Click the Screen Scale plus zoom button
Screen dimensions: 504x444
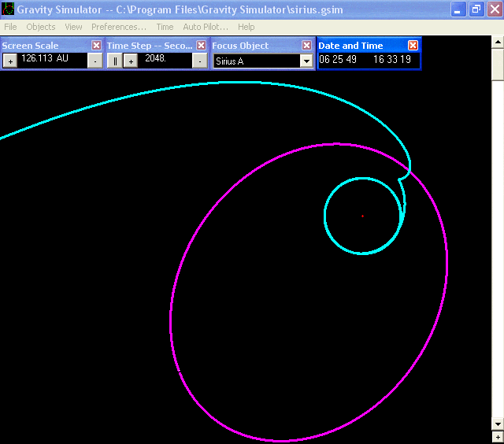pyautogui.click(x=10, y=61)
